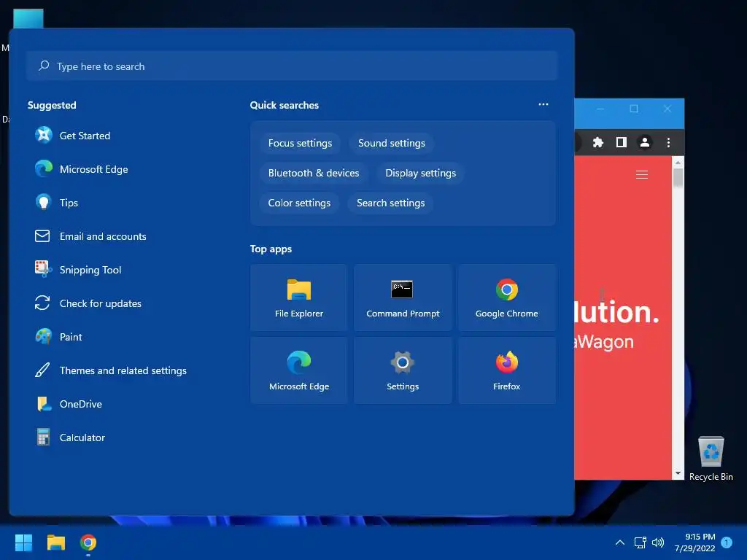Screen dimensions: 747x560
Task: Click the network icon in system tray
Action: pyautogui.click(x=640, y=542)
